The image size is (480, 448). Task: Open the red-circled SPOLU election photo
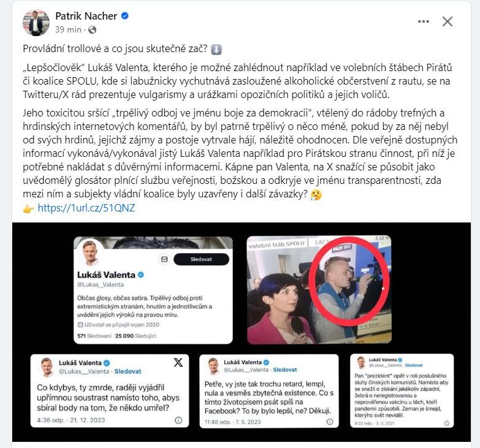coord(319,289)
